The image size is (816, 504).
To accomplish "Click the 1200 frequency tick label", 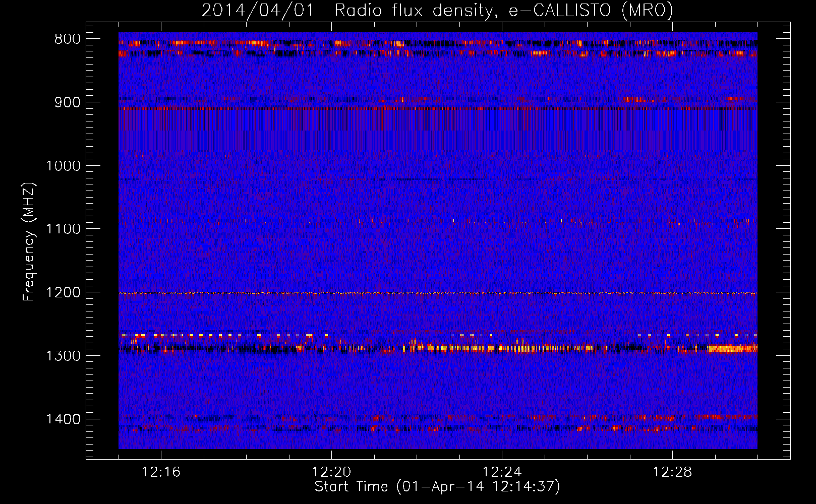I will pyautogui.click(x=63, y=293).
